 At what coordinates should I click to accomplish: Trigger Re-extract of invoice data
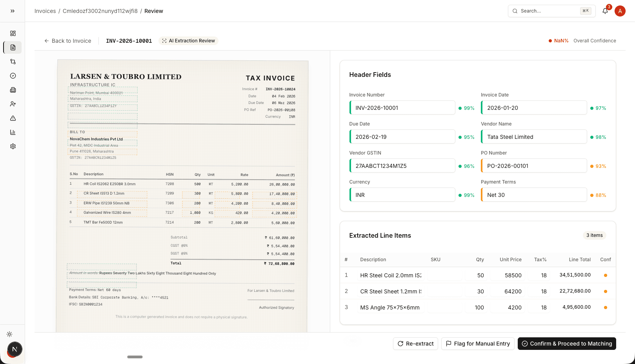415,344
